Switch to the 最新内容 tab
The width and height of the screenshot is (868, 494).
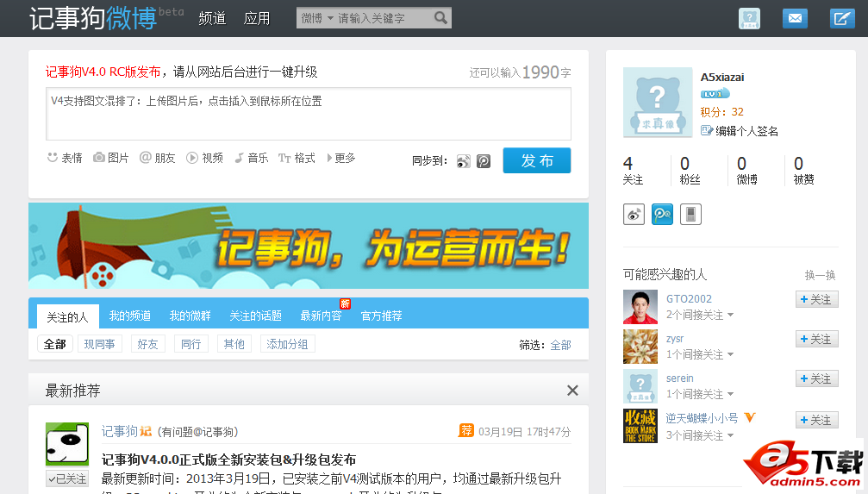click(321, 316)
